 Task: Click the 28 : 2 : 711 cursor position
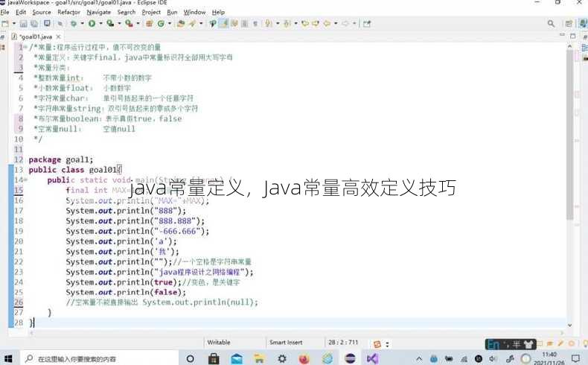tap(343, 342)
